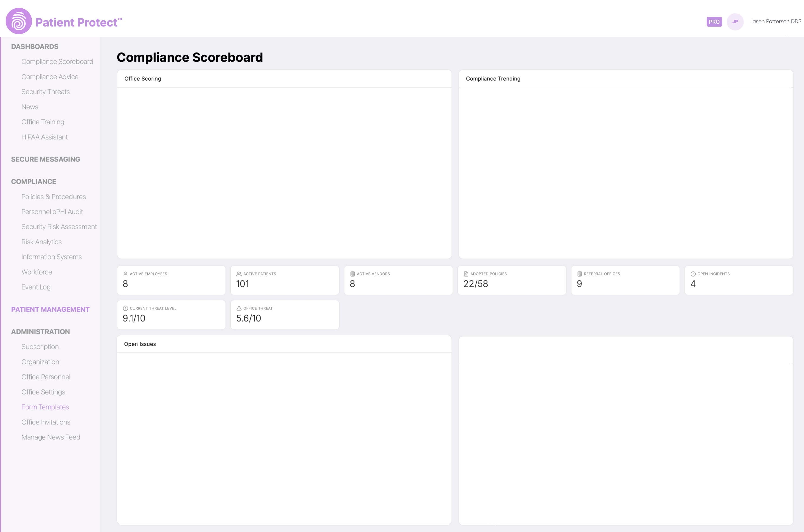Click the Adopted Policies 22/58 card
This screenshot has height=532, width=804.
click(511, 280)
